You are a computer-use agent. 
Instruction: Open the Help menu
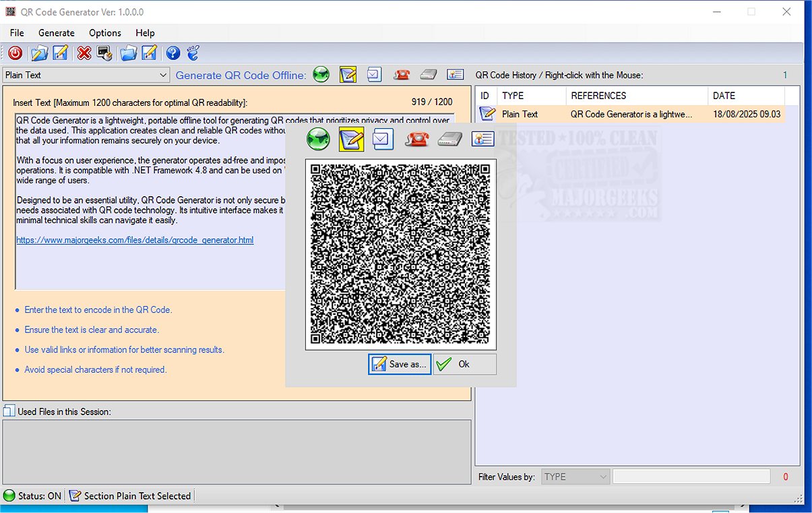145,32
